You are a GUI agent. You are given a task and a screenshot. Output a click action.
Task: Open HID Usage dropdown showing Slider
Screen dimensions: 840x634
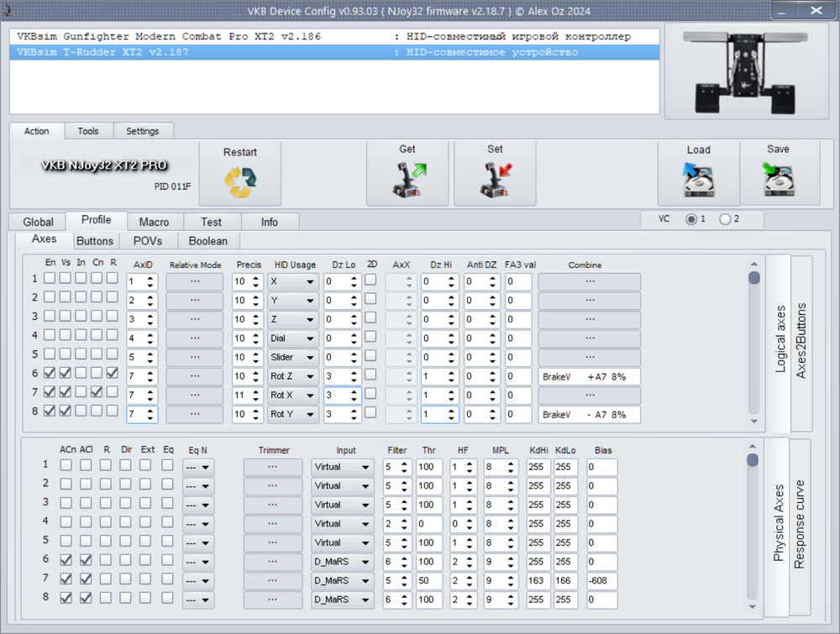click(293, 357)
